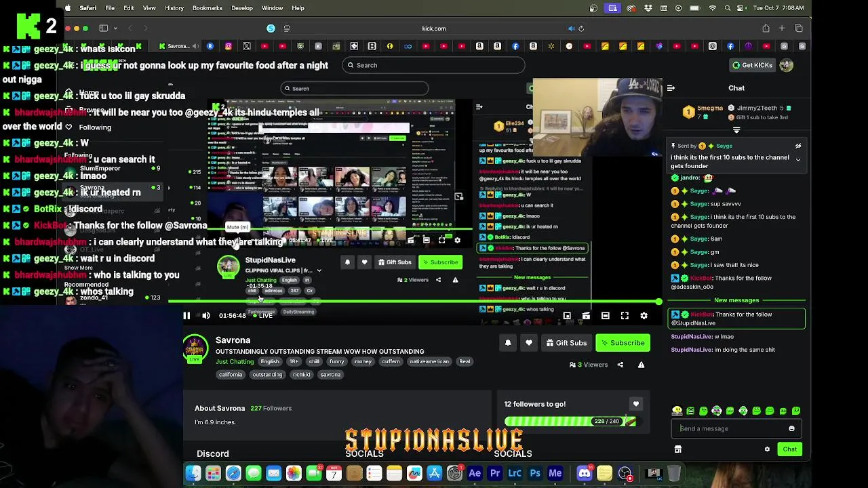This screenshot has height=488, width=868.
Task: Report the stream with warning icon
Action: pos(641,365)
